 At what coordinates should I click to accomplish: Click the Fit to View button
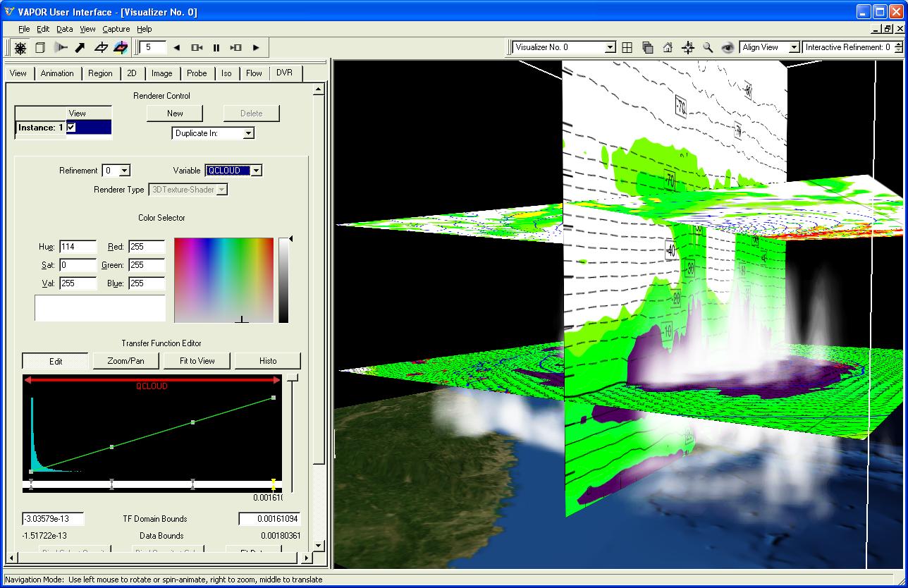(197, 361)
